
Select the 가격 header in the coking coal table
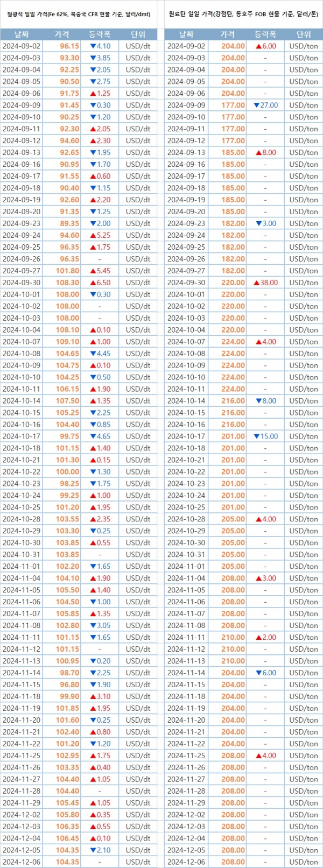228,34
